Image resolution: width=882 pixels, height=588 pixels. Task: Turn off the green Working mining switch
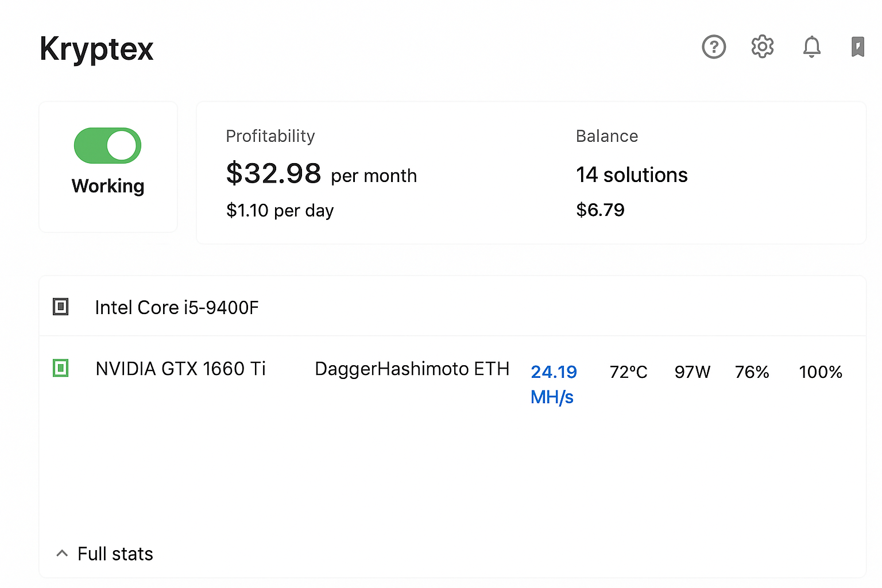(107, 145)
